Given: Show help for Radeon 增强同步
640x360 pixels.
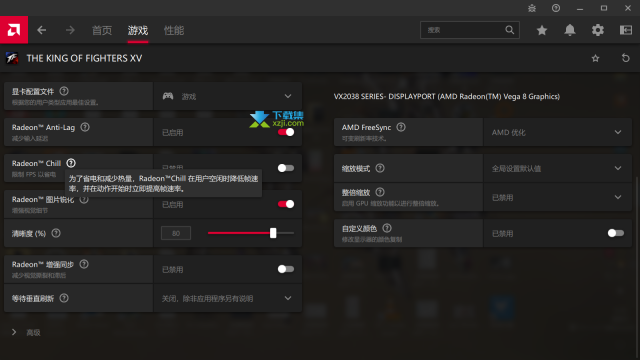Looking at the screenshot, I should point(84,264).
